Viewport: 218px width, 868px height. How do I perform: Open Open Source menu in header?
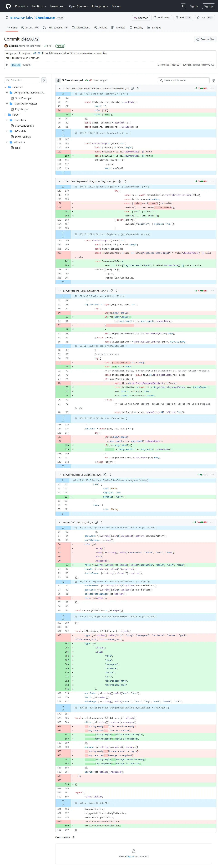79,6
